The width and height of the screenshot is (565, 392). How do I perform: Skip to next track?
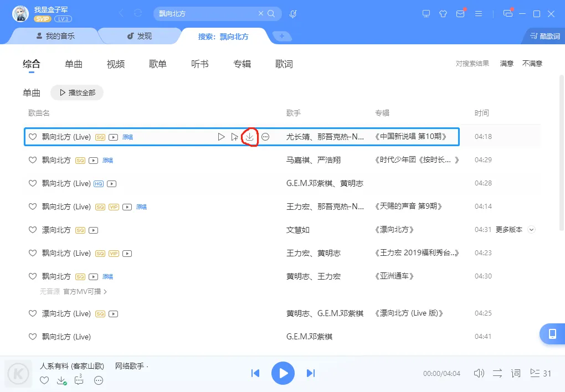coord(311,373)
